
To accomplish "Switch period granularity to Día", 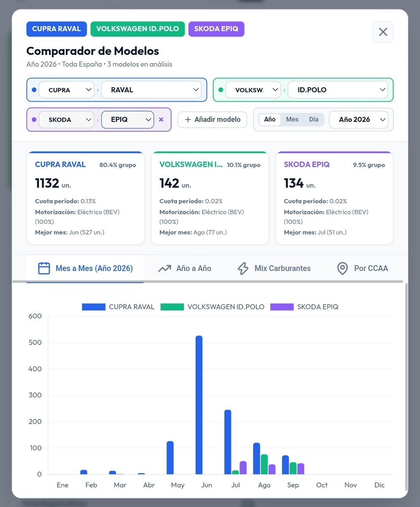I will point(314,120).
